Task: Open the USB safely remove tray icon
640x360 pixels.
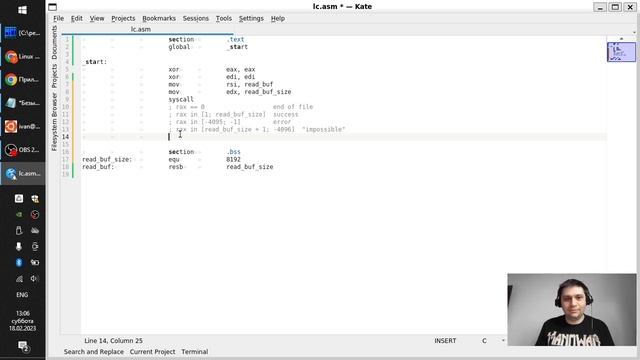Action: 19,231
